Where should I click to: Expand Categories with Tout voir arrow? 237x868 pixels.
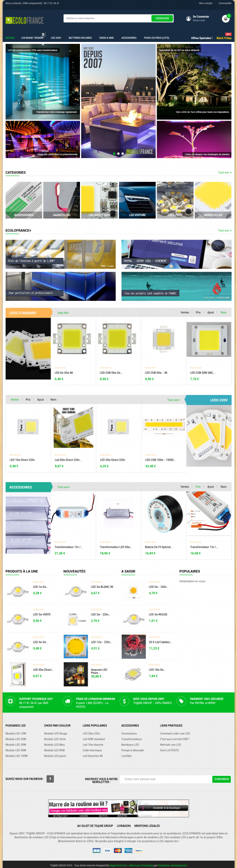point(224,172)
